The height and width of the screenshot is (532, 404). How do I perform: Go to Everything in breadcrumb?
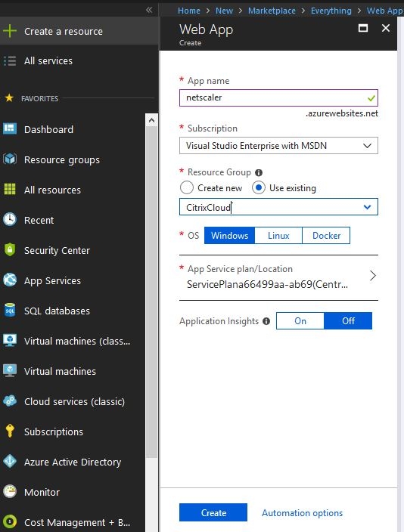click(331, 11)
